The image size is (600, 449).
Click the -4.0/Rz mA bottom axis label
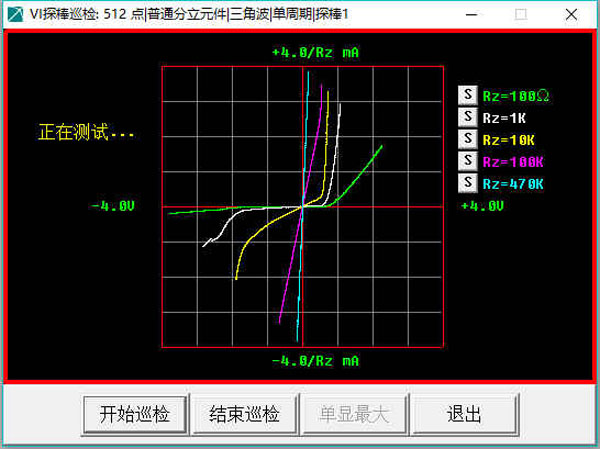pyautogui.click(x=315, y=361)
